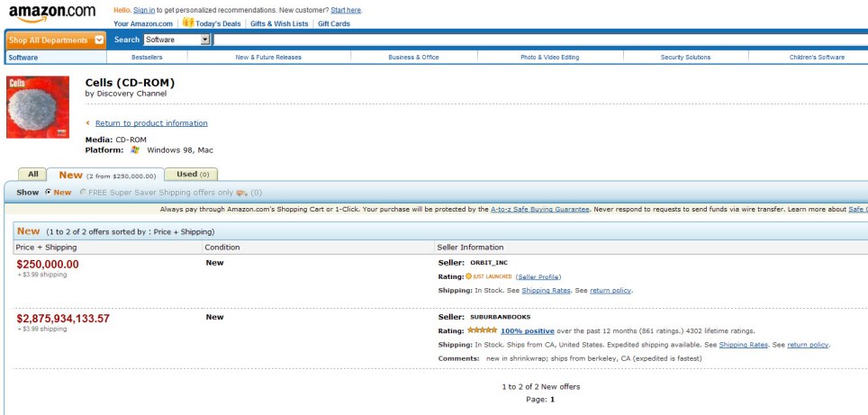The width and height of the screenshot is (868, 415).
Task: Open Children's Software category
Action: (x=817, y=57)
